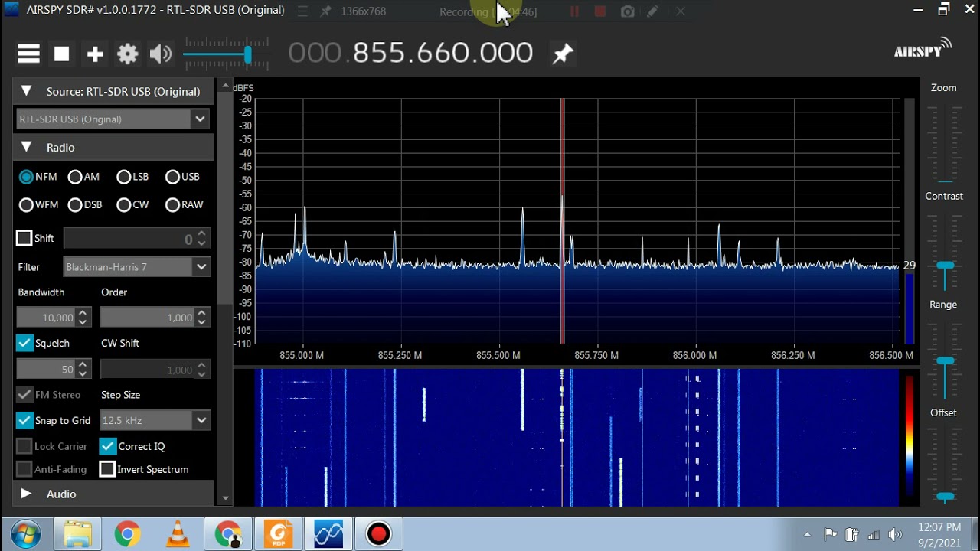This screenshot has height=551, width=980.
Task: Pin the recorder toolbar
Action: 325,11
